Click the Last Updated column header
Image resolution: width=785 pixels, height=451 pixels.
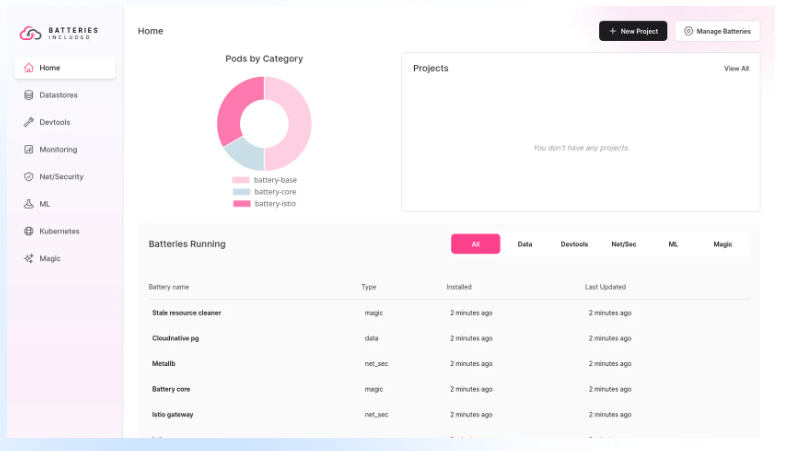coord(605,287)
